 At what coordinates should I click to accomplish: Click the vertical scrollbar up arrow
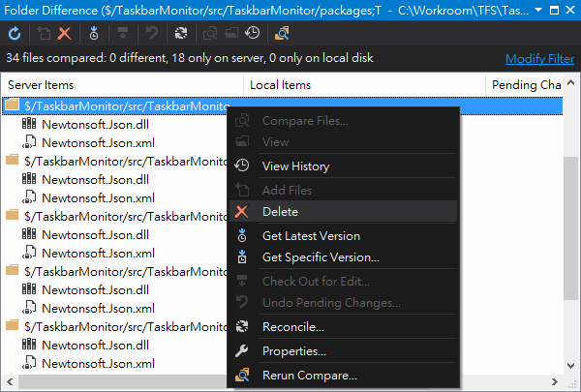pyautogui.click(x=571, y=82)
